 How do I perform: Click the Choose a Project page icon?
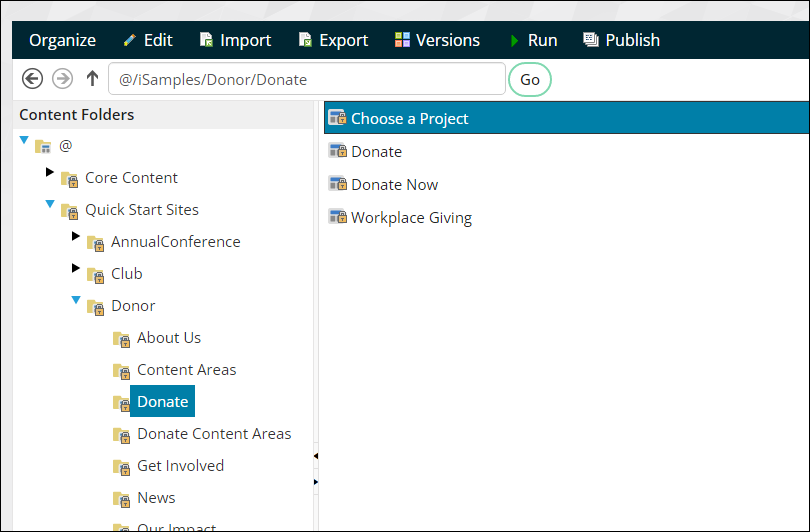pos(338,118)
